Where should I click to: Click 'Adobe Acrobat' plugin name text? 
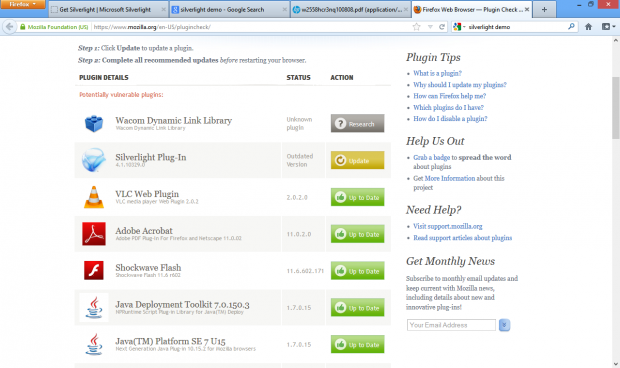144,231
